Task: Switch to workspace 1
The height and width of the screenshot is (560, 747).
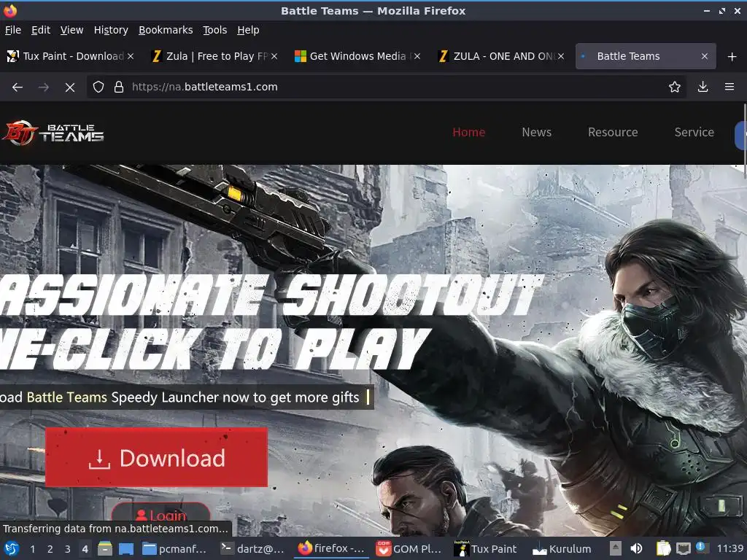Action: 32,549
